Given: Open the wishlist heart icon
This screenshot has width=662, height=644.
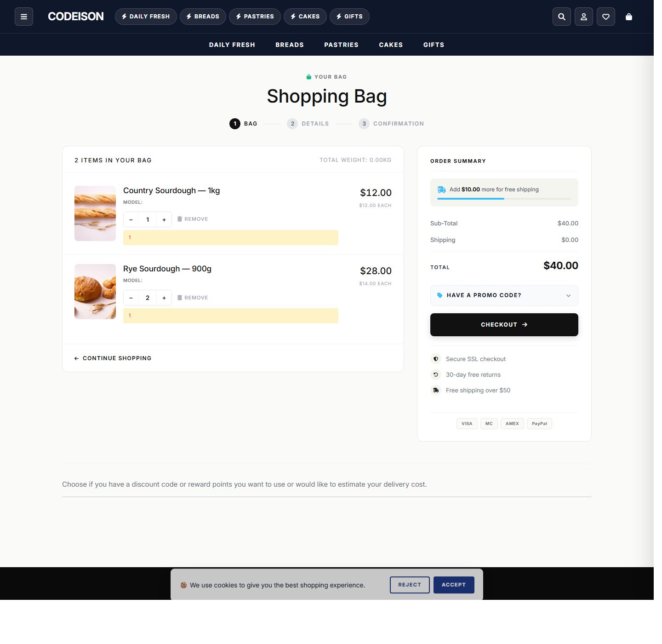Looking at the screenshot, I should pos(605,17).
